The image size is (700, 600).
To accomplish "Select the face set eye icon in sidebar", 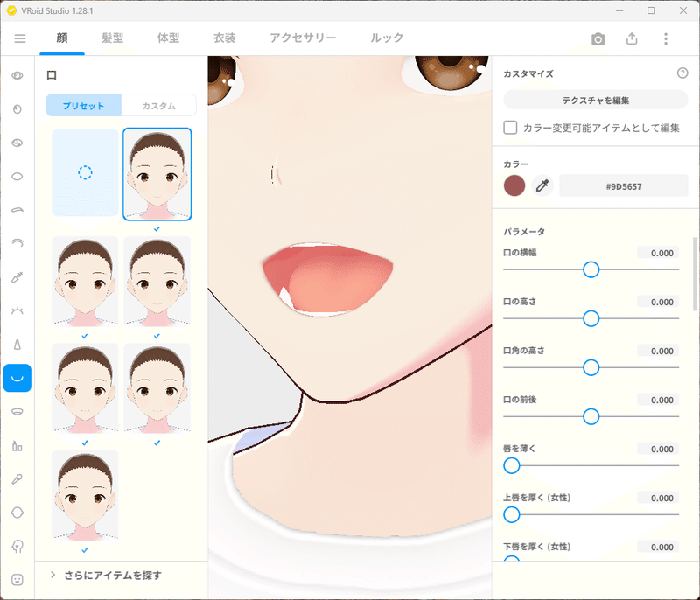I will (x=17, y=75).
